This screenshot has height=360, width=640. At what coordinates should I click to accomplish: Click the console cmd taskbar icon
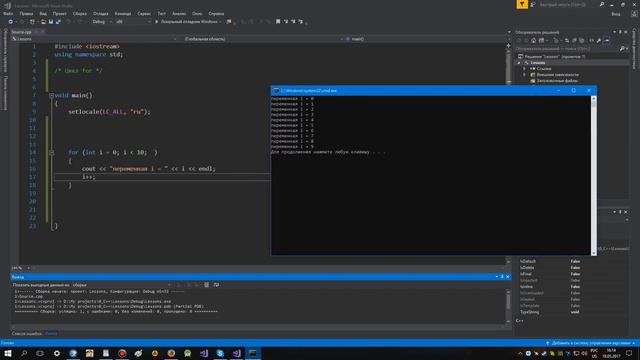pyautogui.click(x=253, y=353)
